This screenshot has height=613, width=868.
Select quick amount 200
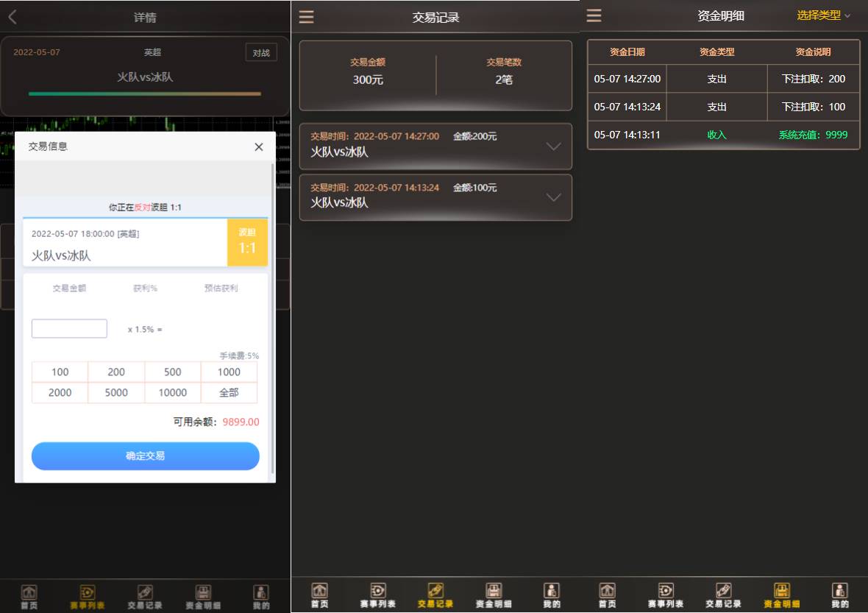(x=116, y=372)
